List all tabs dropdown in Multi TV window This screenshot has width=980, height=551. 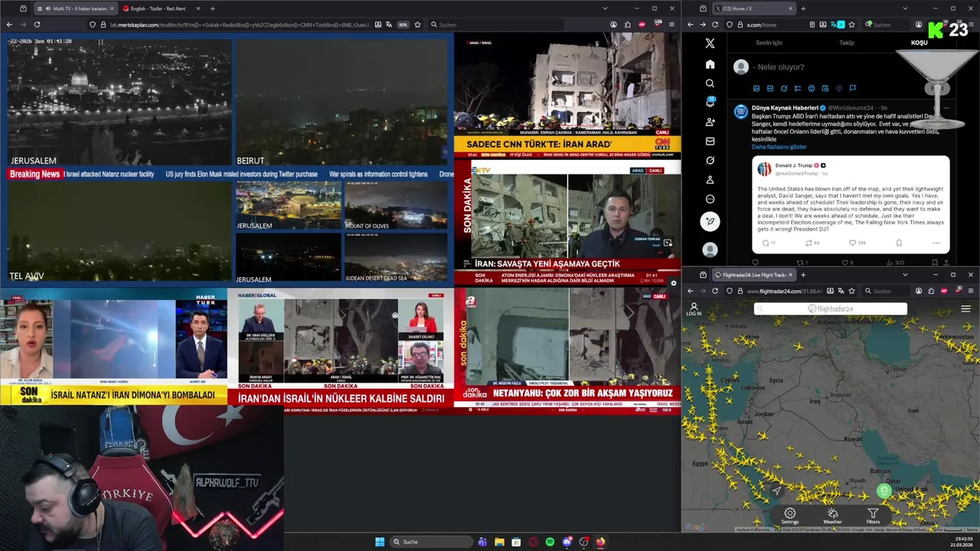[x=605, y=8]
